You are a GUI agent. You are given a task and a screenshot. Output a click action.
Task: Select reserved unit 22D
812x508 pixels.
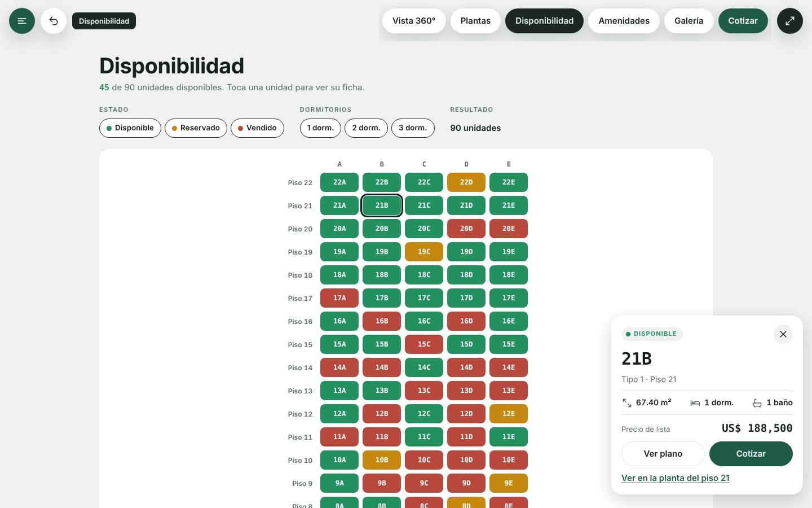[466, 182]
